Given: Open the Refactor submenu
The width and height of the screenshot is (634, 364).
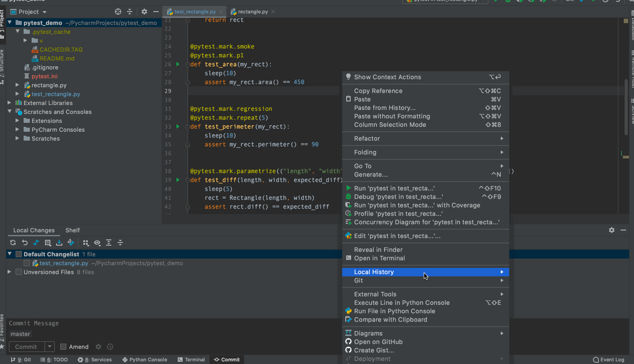Looking at the screenshot, I should point(425,138).
